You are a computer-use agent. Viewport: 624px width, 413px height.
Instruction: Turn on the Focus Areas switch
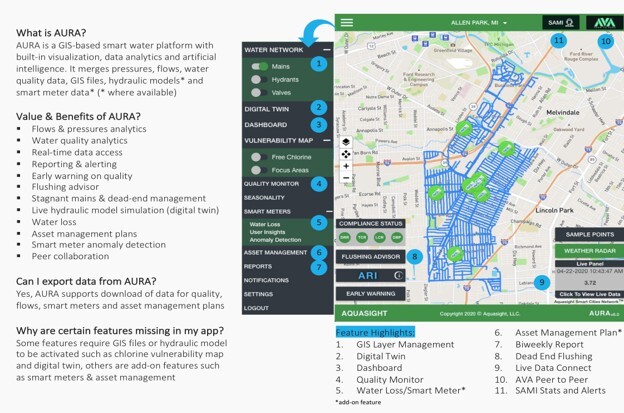click(x=259, y=170)
